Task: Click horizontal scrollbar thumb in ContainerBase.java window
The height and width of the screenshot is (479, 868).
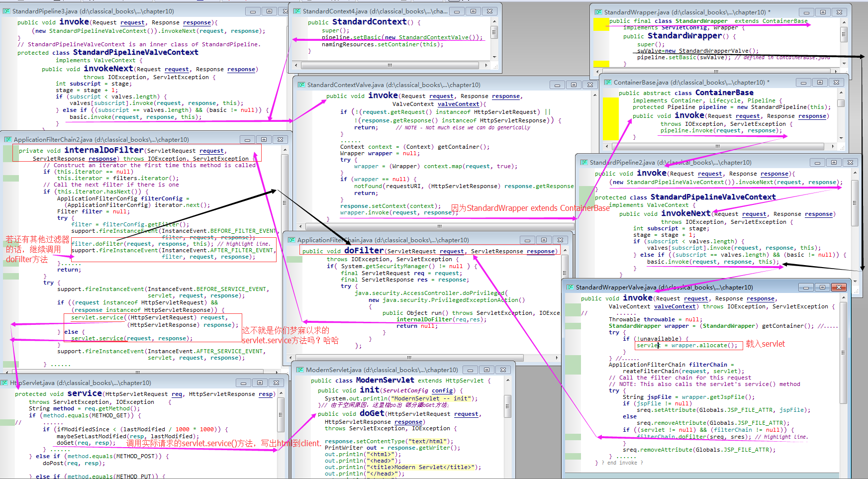Action: [717, 146]
